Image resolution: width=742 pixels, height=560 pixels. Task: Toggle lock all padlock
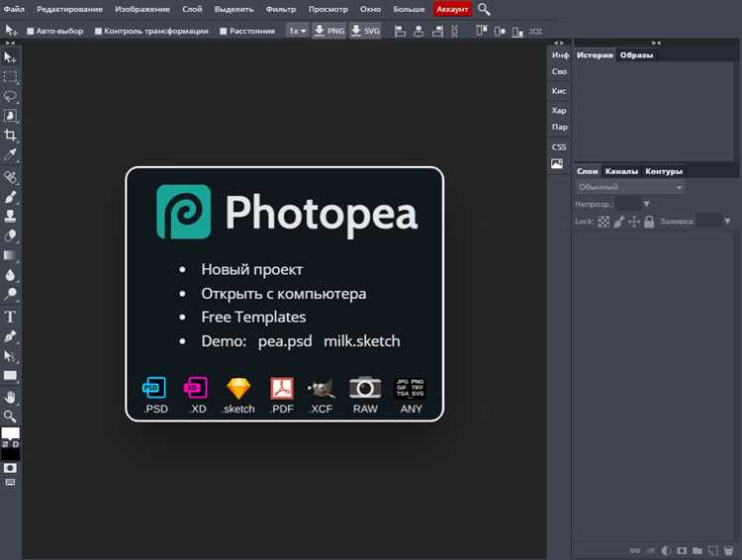tap(649, 222)
